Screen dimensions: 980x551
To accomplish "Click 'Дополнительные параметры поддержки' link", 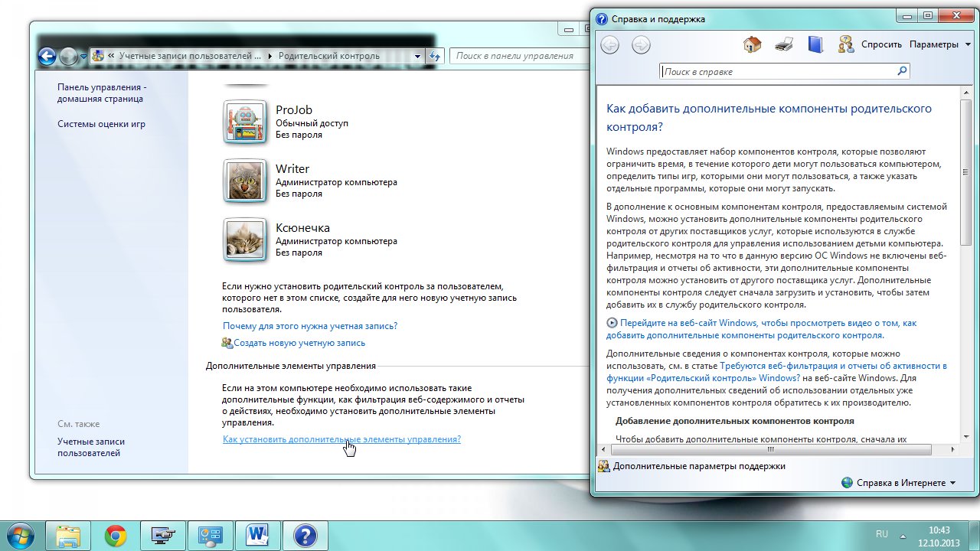I will tap(699, 466).
